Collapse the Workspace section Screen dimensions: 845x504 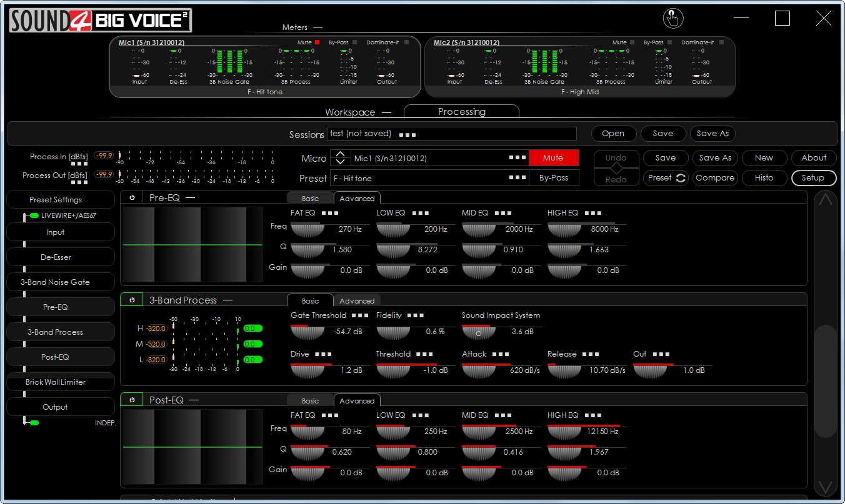386,112
